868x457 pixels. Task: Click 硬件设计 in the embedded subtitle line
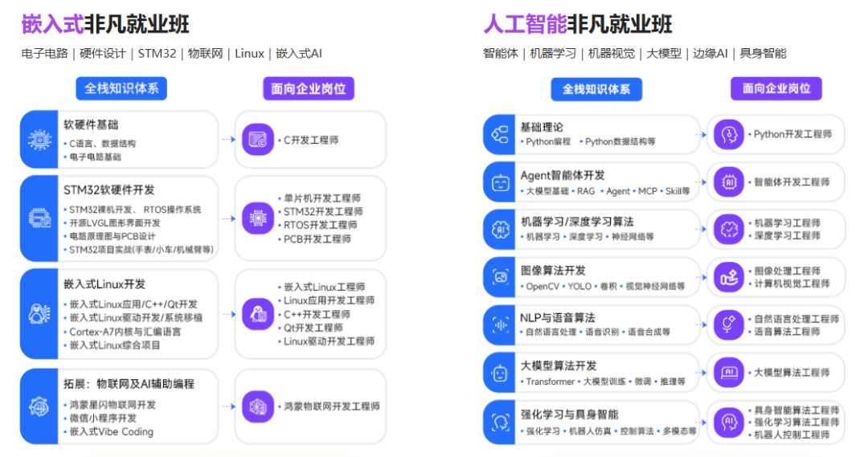click(103, 54)
